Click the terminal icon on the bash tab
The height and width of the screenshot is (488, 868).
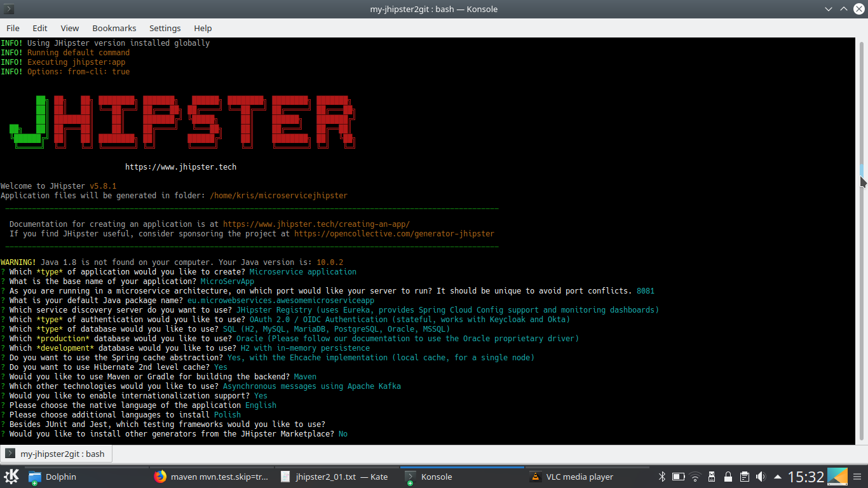click(10, 454)
